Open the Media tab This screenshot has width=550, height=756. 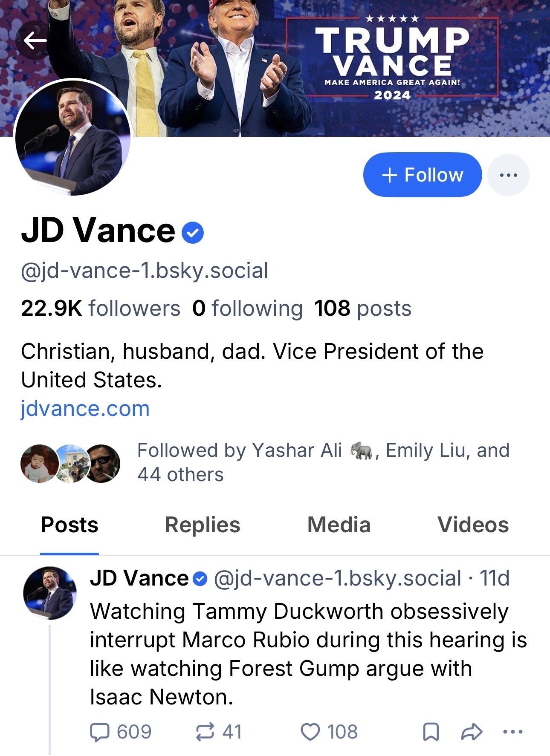pos(339,525)
